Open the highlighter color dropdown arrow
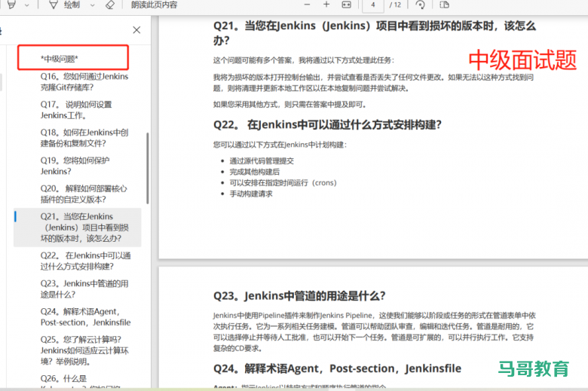 point(27,5)
